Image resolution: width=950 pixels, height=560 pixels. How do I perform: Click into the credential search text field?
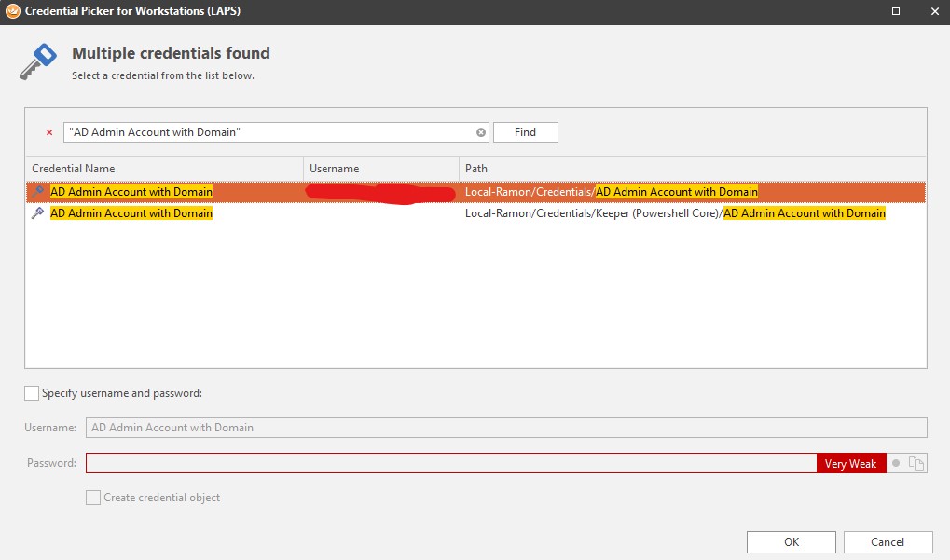pos(270,132)
